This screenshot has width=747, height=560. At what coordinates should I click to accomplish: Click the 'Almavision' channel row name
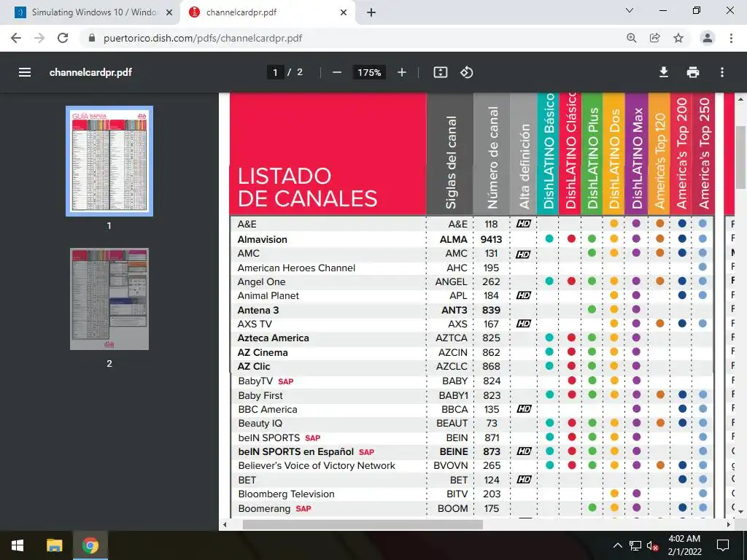[263, 239]
